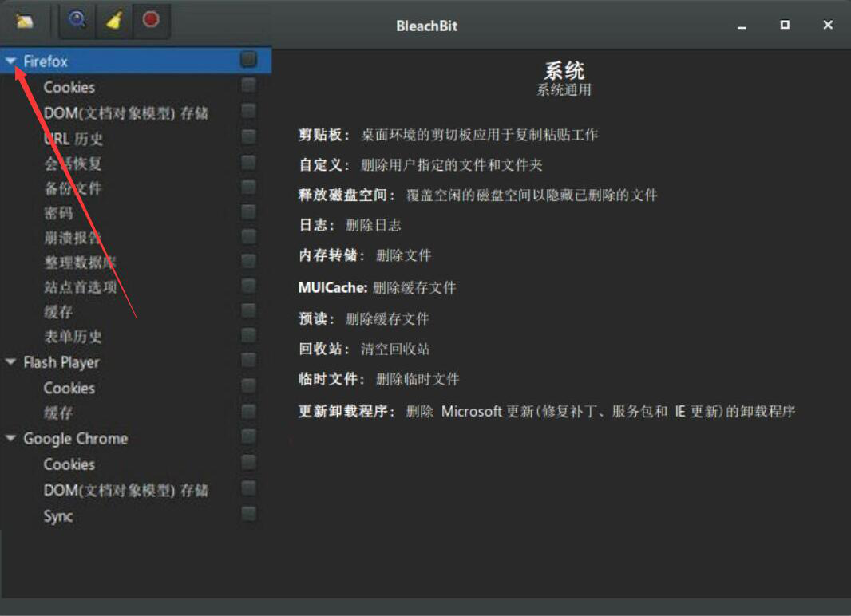This screenshot has width=851, height=616.
Task: Select the 整理数据库 row
Action: [x=80, y=263]
